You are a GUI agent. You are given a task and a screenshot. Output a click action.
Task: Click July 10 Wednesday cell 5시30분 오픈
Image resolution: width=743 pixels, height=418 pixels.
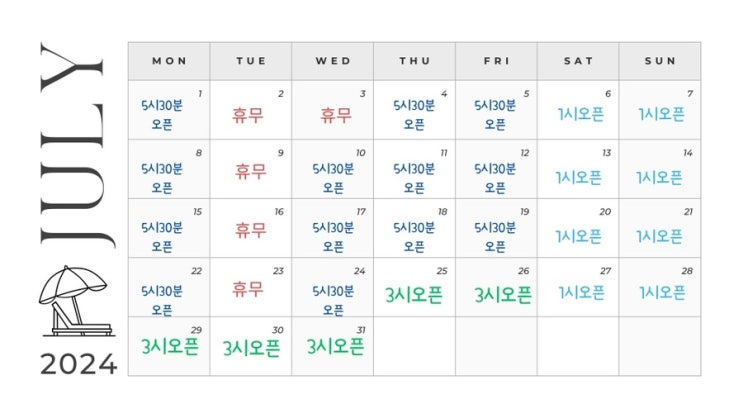pyautogui.click(x=333, y=172)
